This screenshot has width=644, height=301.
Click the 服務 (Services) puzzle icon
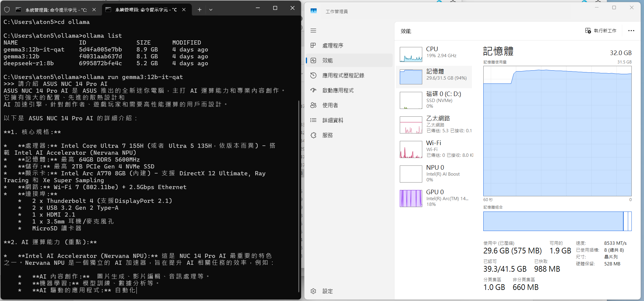tap(313, 135)
